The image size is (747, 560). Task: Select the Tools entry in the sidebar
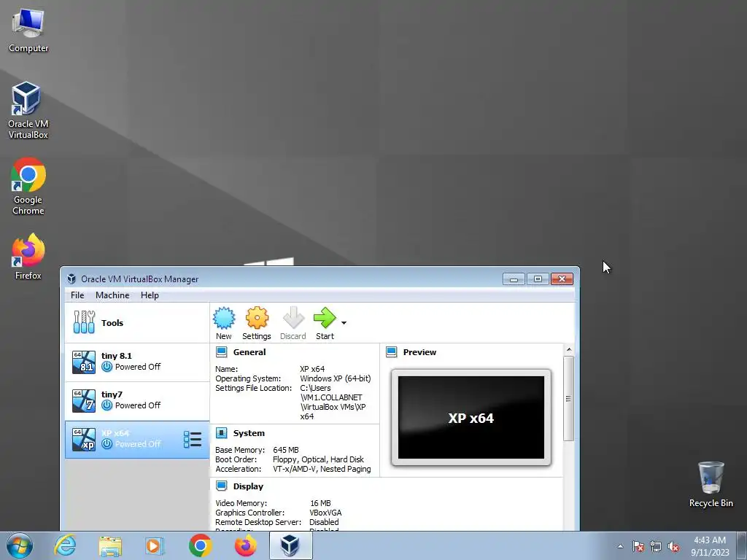coord(137,323)
